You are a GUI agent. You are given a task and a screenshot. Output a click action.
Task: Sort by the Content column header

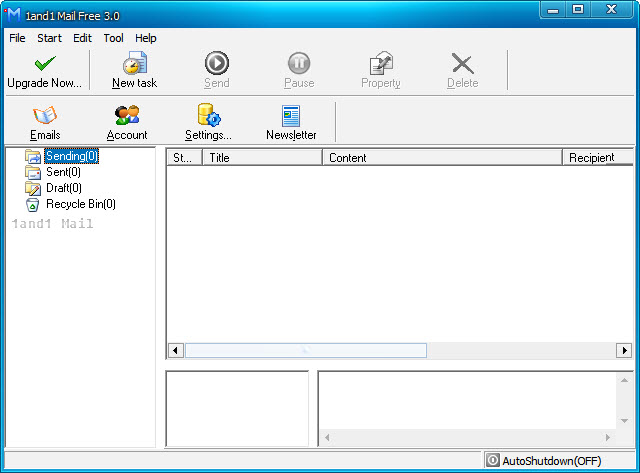pos(442,158)
